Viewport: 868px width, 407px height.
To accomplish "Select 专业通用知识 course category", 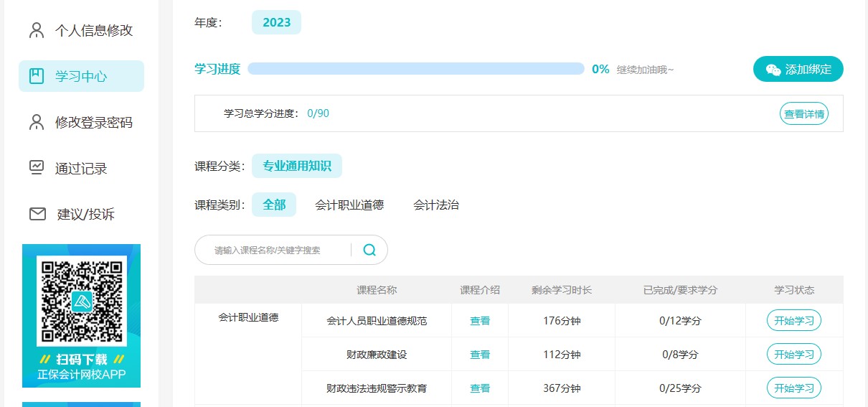I will [297, 166].
